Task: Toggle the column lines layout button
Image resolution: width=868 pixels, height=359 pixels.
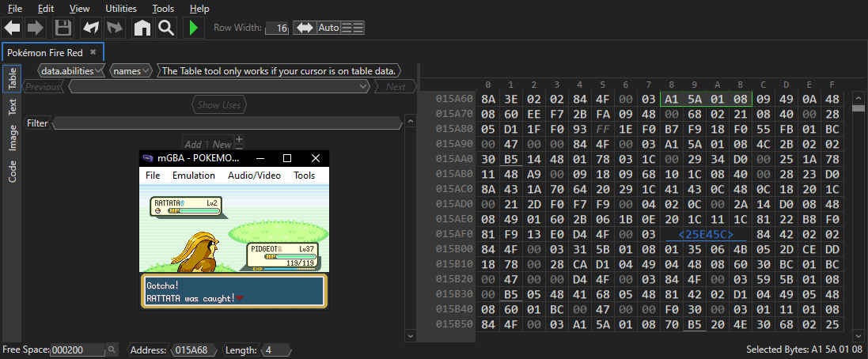Action: [x=353, y=28]
